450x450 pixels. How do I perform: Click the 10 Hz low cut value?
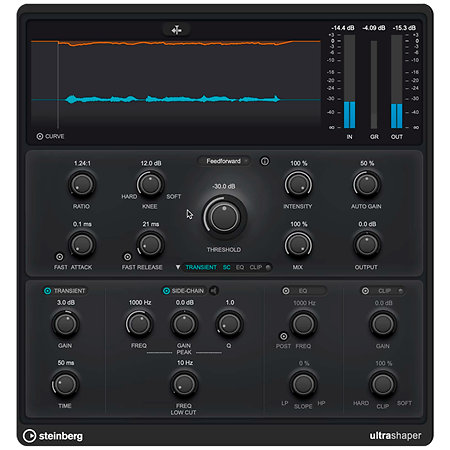[185, 363]
